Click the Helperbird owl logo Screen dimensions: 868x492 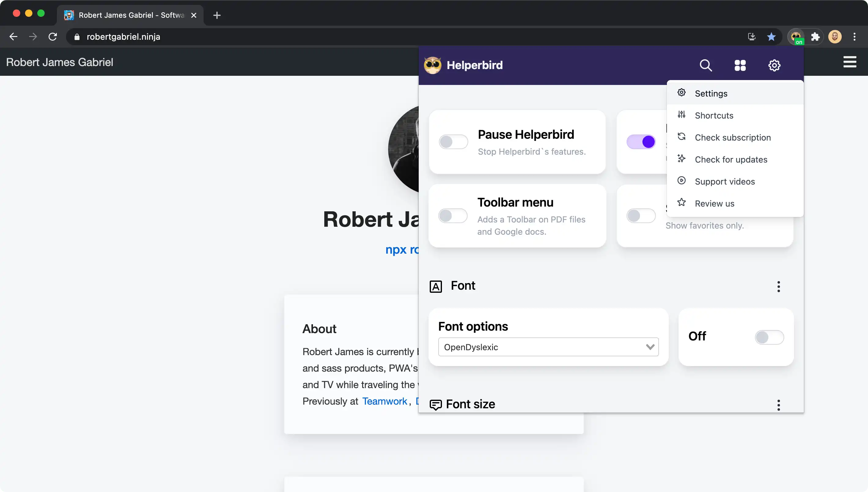(x=432, y=65)
